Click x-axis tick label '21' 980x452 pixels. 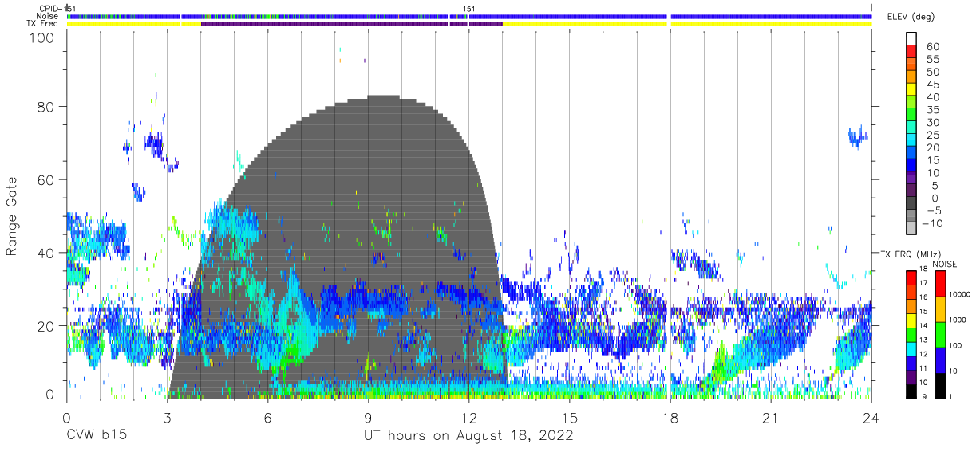pos(771,417)
